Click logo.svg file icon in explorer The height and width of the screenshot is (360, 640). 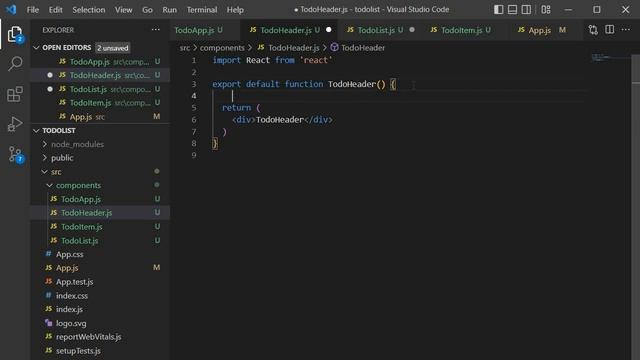click(49, 323)
